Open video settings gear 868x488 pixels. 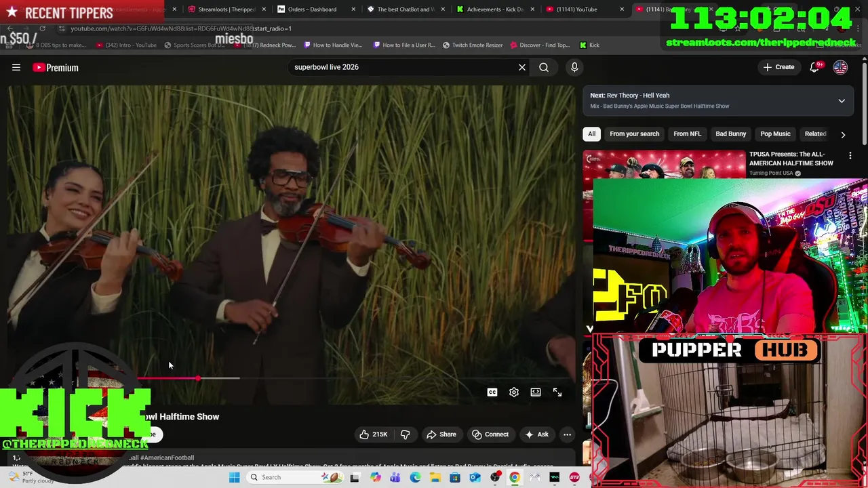pyautogui.click(x=514, y=392)
